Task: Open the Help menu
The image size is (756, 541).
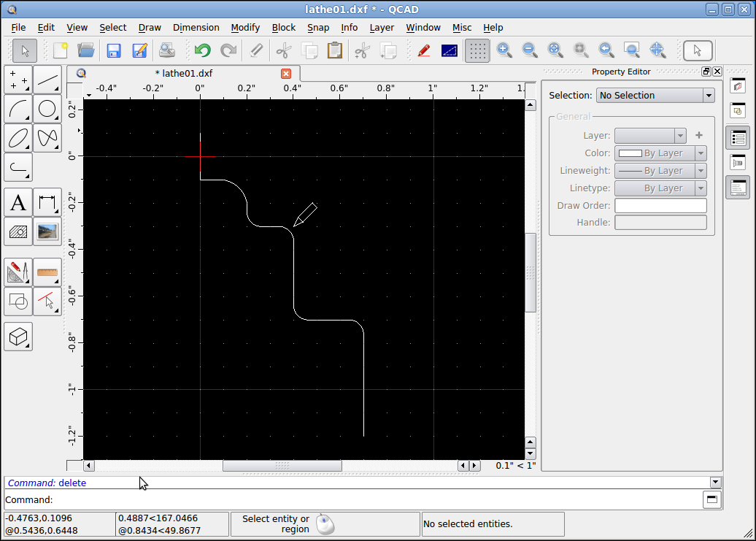Action: [493, 28]
